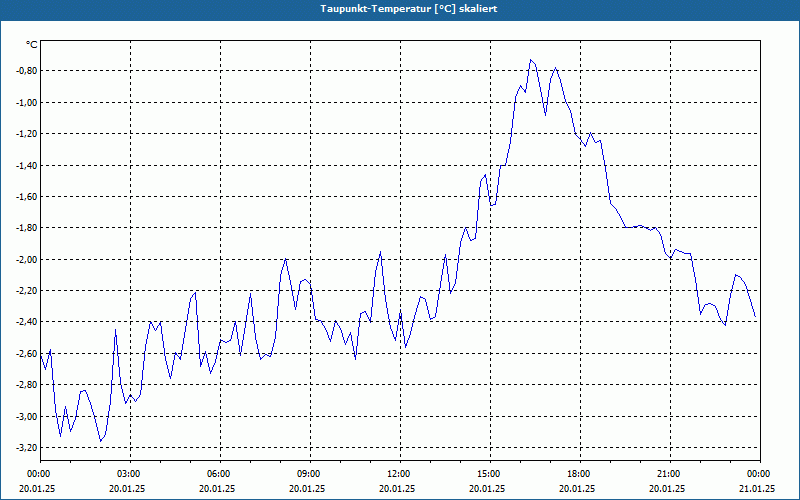Select the -2,20 y-axis value
This screenshot has height=500, width=800.
pyautogui.click(x=27, y=291)
